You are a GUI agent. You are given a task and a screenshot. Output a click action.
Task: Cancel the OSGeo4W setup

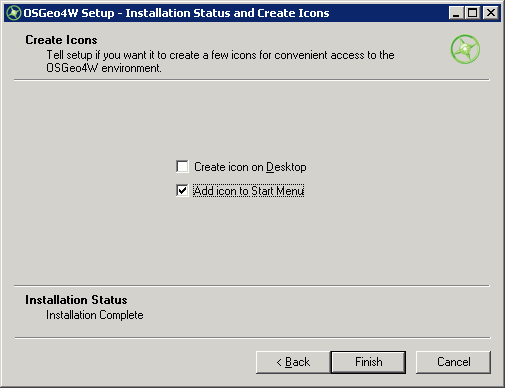(x=453, y=362)
